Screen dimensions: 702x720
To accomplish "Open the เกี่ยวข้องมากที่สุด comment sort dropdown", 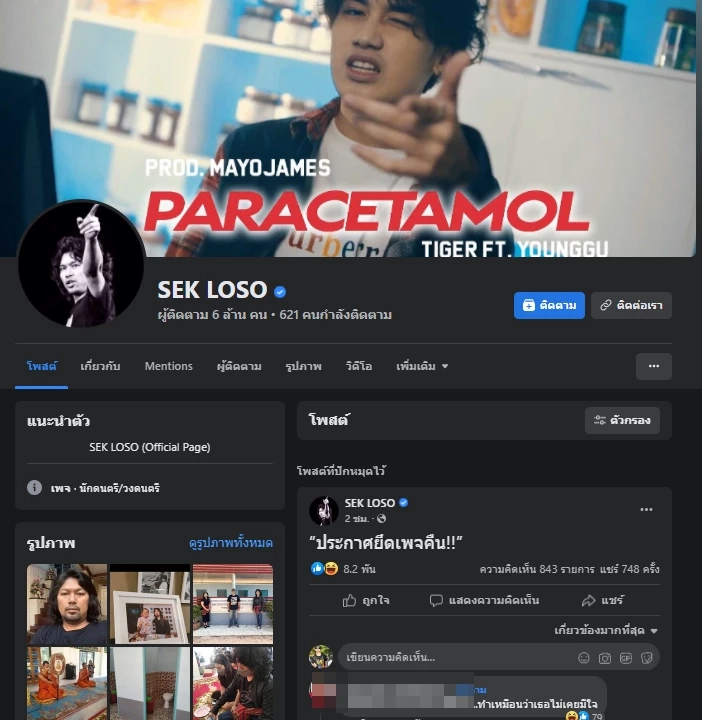I will pyautogui.click(x=606, y=631).
